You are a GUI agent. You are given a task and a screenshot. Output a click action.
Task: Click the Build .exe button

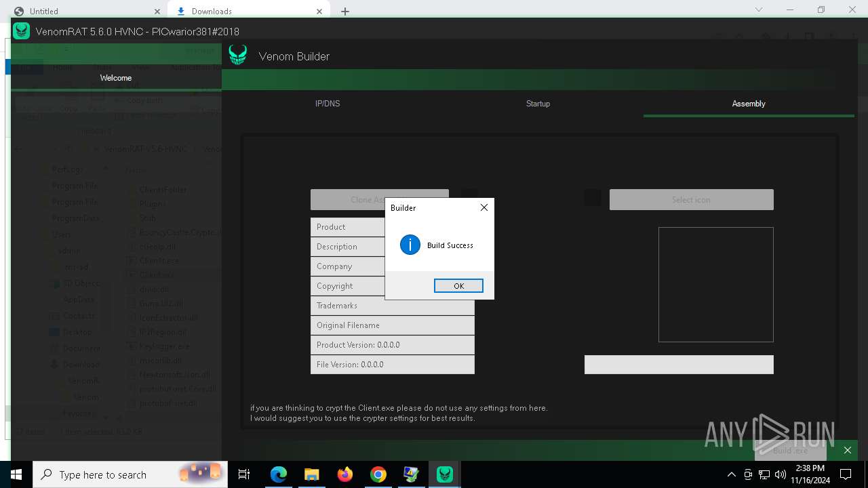coord(791,449)
